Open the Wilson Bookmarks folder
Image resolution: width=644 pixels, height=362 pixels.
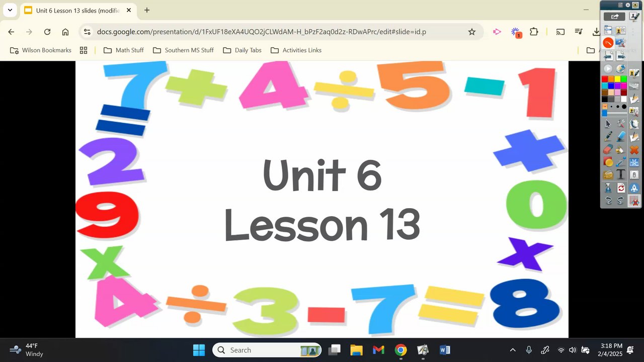41,50
